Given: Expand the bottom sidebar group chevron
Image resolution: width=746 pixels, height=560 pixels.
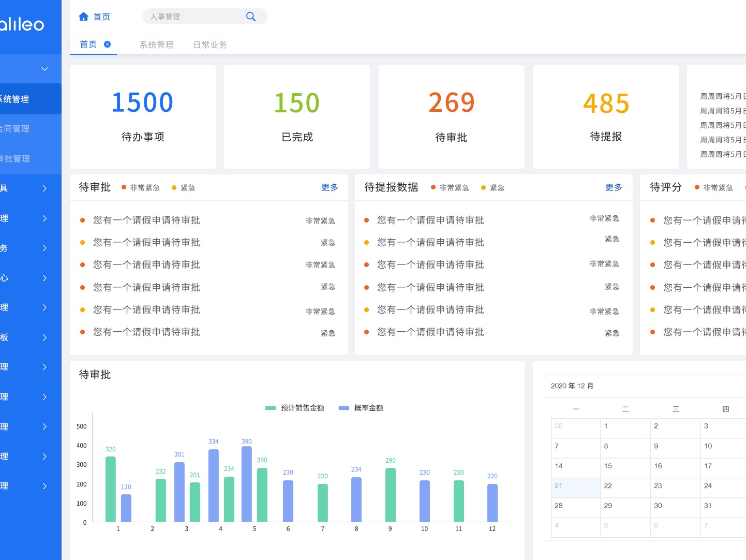Looking at the screenshot, I should click(x=44, y=486).
